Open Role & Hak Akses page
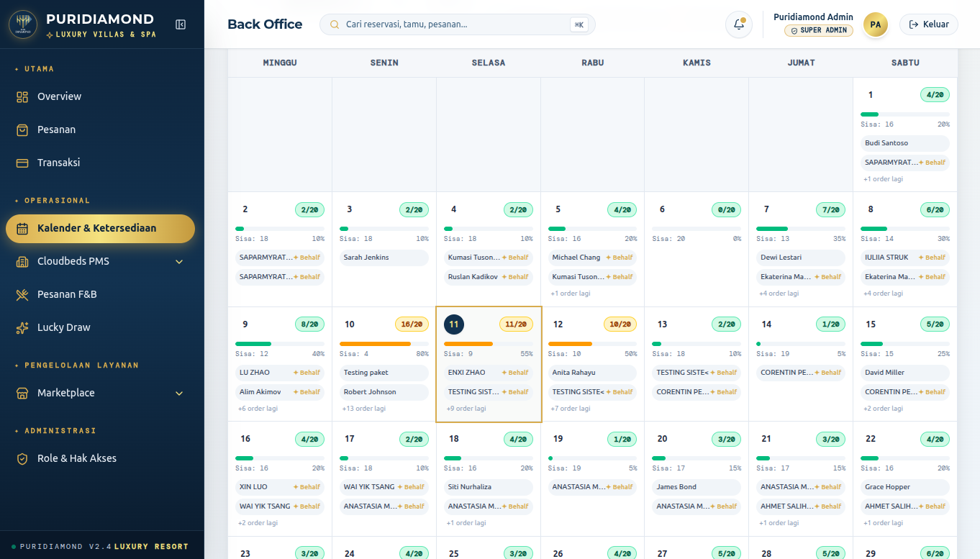The height and width of the screenshot is (559, 980). 100,458
